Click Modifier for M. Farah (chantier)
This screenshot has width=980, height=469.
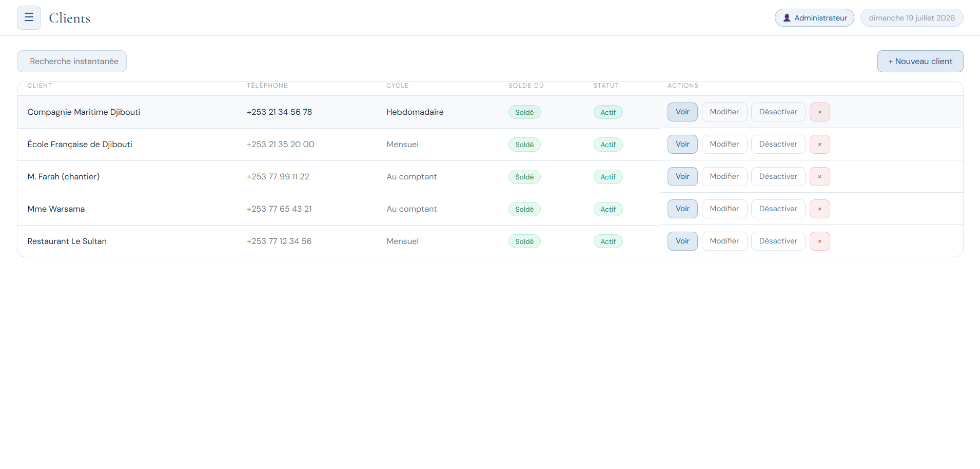tap(724, 176)
